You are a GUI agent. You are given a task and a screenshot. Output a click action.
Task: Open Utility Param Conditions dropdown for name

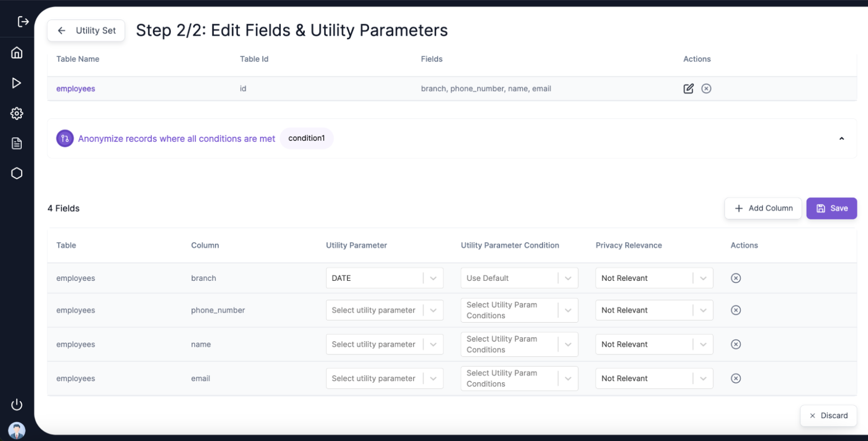click(x=519, y=344)
